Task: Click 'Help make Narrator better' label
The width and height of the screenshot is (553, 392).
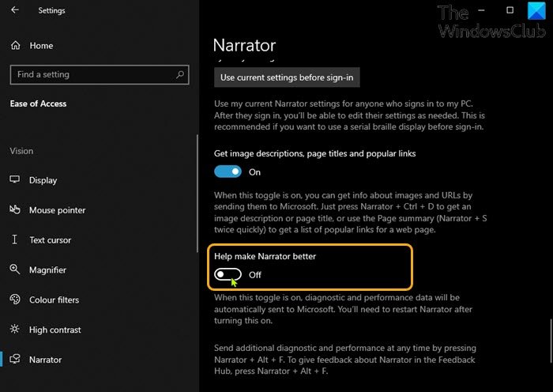Action: coord(265,256)
